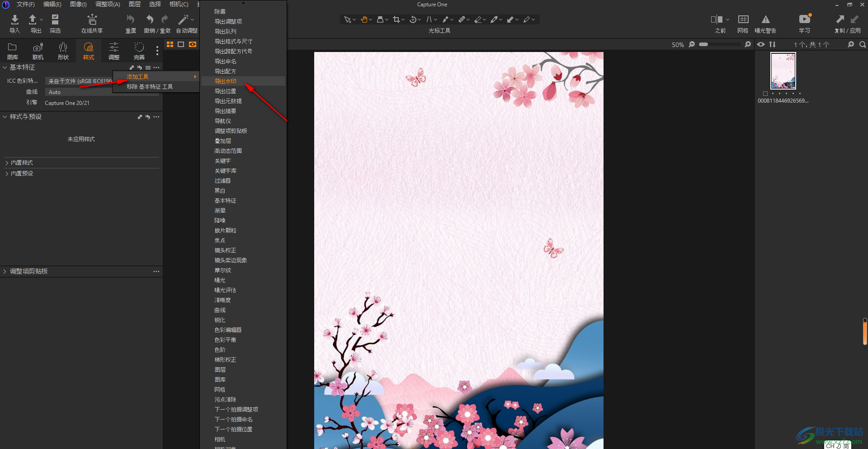Viewport: 868px width, 449px height.
Task: Click the Learn (学习) icon
Action: coord(804,19)
